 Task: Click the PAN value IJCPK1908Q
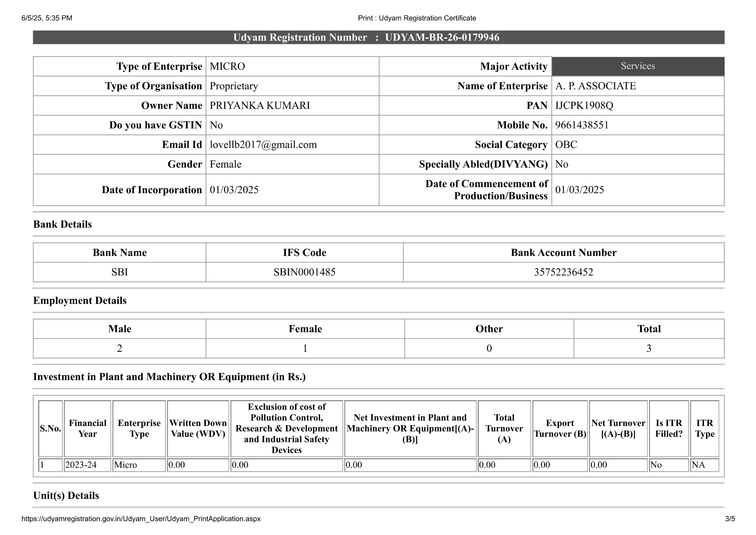[584, 106]
